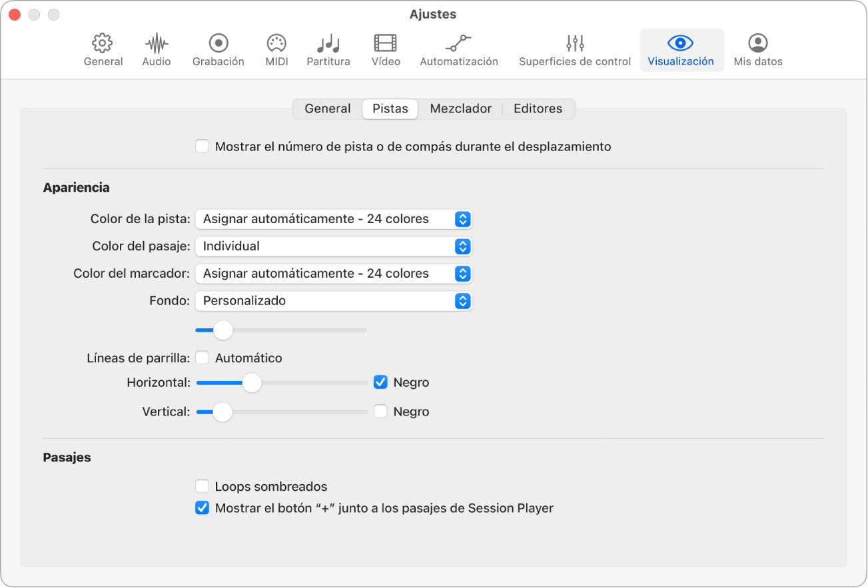Open the Mis datos profile icon
The width and height of the screenshot is (868, 588).
[x=757, y=44]
